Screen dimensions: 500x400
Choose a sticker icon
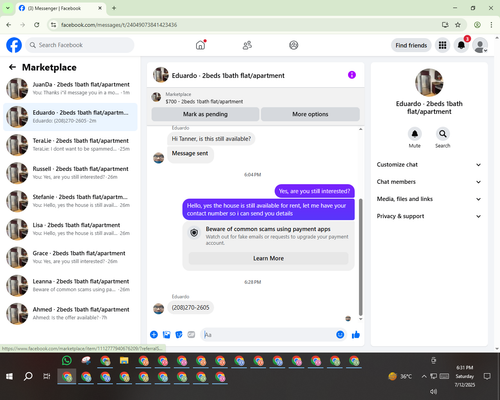(x=179, y=335)
